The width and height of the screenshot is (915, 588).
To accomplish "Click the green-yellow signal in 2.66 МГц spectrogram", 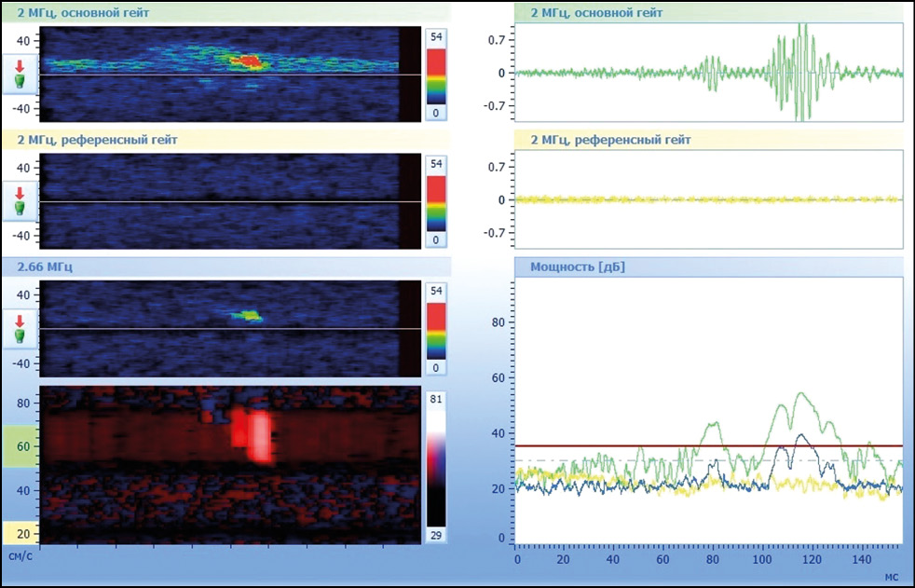I will pyautogui.click(x=248, y=316).
